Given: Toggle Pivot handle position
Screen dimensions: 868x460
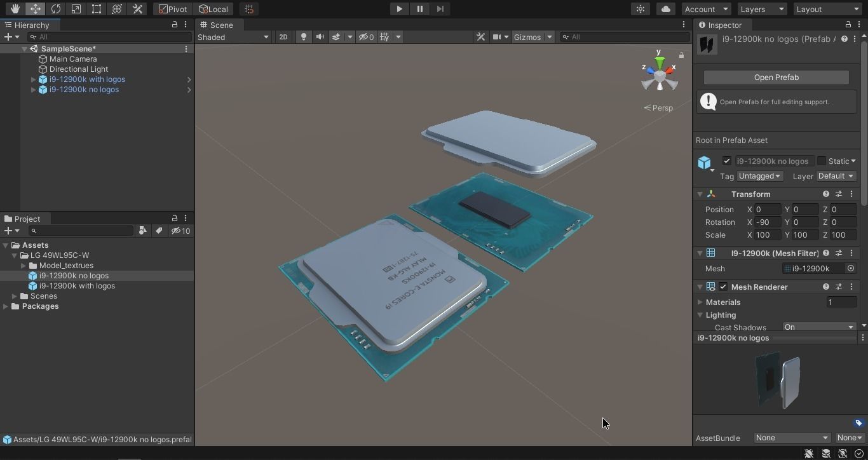Looking at the screenshot, I should coord(173,9).
